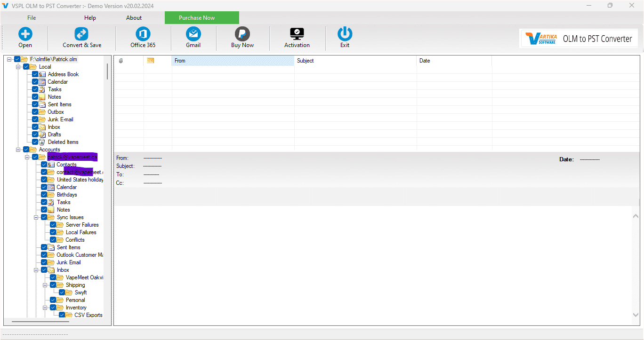Click the Buy Now PayPal icon
Screen dimensions: 644x340
pos(242,34)
